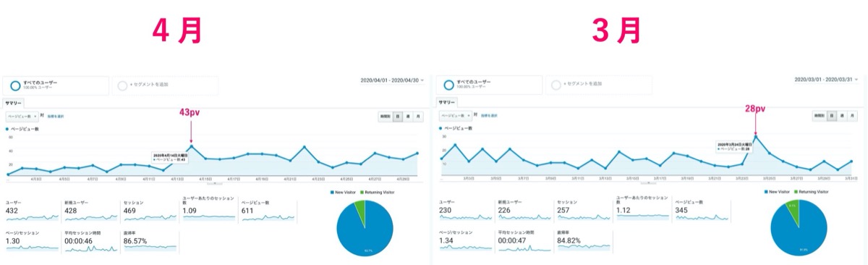Select 月 granularity in March report

pyautogui.click(x=852, y=115)
